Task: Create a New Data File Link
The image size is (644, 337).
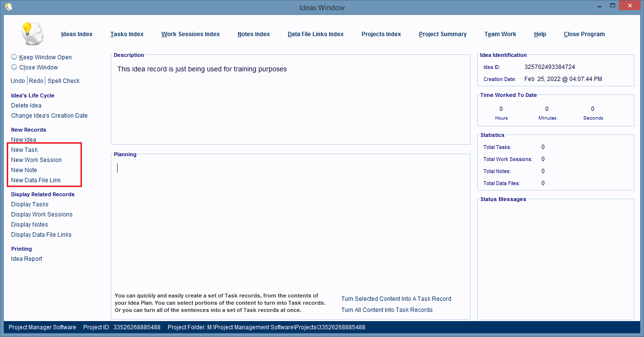Action: [36, 180]
